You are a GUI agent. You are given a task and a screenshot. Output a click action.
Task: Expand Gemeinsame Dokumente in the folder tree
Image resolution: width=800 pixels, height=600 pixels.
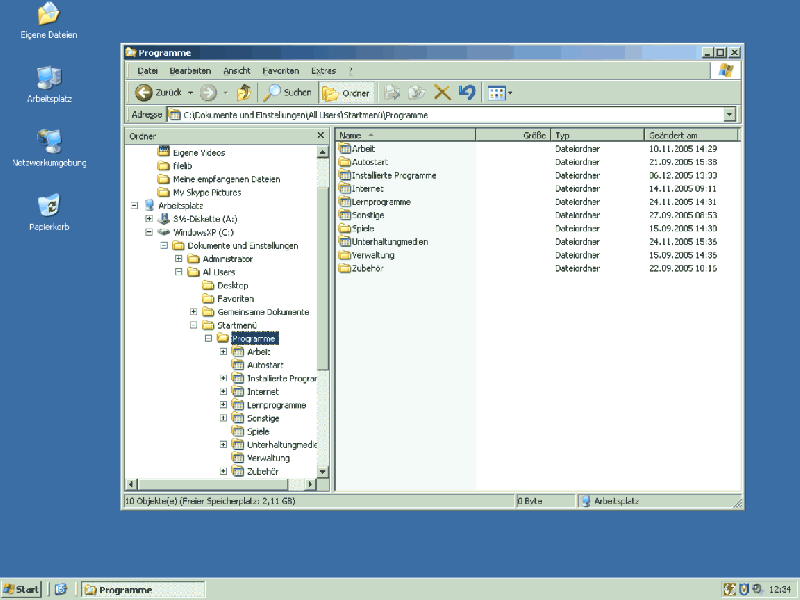coord(193,312)
